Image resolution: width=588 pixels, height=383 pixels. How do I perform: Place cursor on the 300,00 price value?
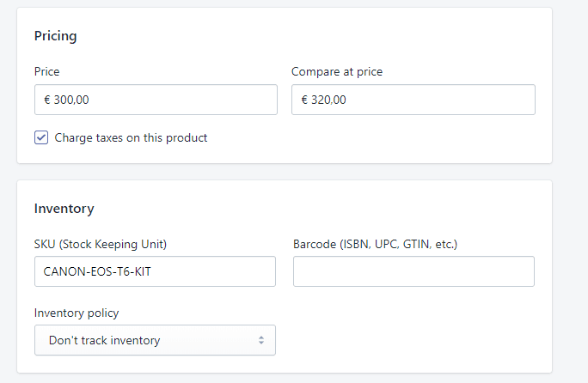pyautogui.click(x=71, y=100)
